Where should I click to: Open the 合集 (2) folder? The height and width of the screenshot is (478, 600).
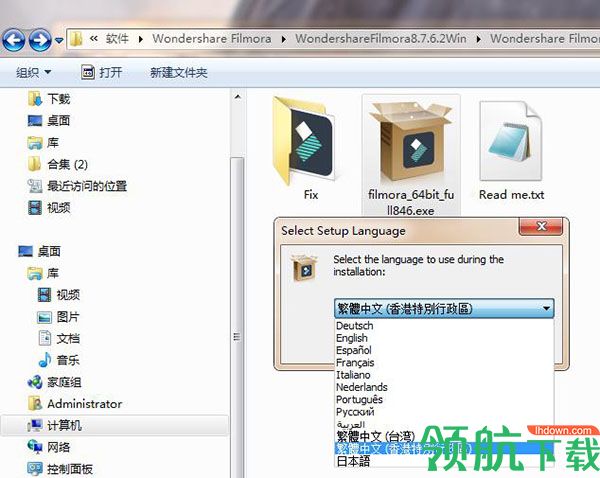[x=58, y=165]
